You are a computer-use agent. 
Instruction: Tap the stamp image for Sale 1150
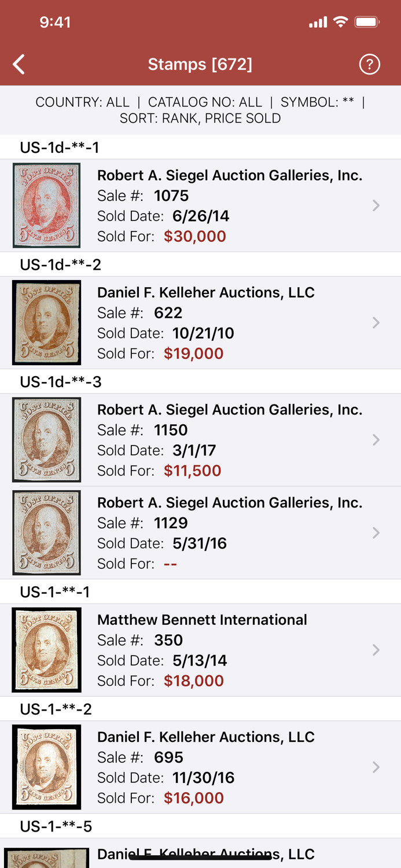[46, 440]
